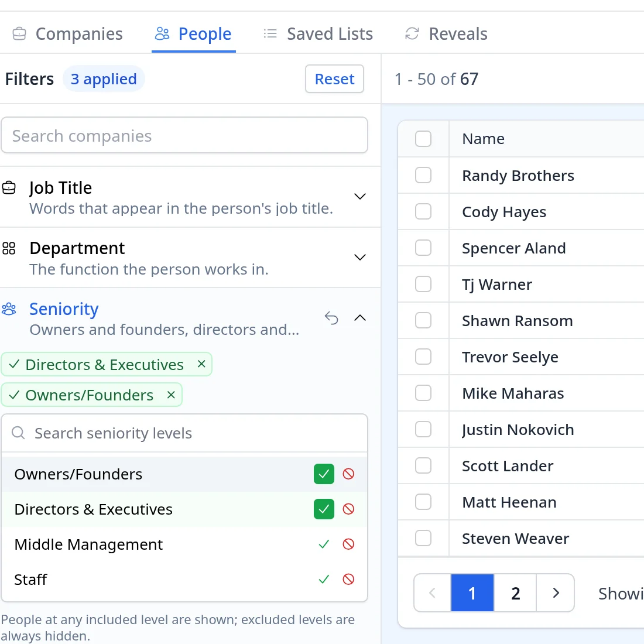Select the Randy Brothers row checkbox
The height and width of the screenshot is (644, 644).
point(423,176)
